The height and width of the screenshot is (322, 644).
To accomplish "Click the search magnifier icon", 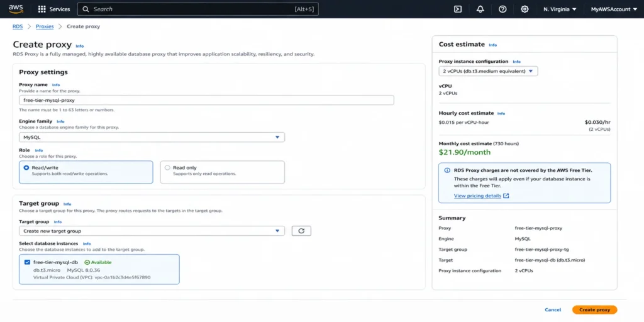I will point(86,9).
